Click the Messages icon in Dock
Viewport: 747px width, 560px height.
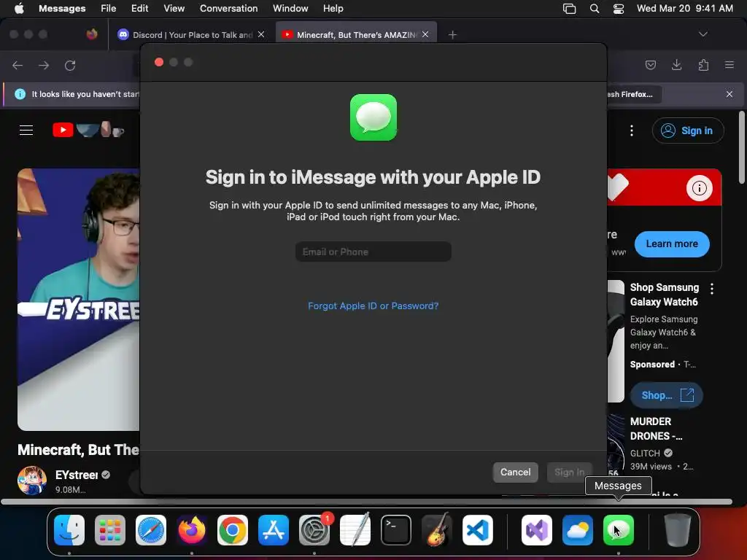[619, 530]
